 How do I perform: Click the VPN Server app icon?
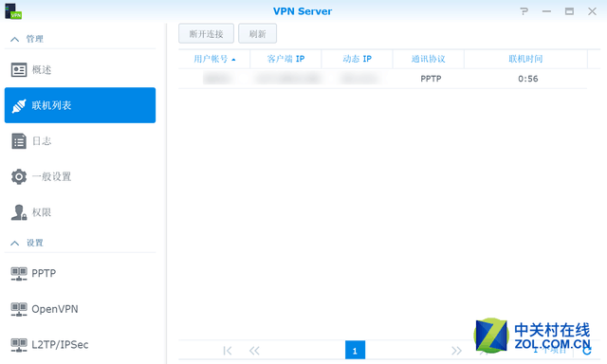13,10
